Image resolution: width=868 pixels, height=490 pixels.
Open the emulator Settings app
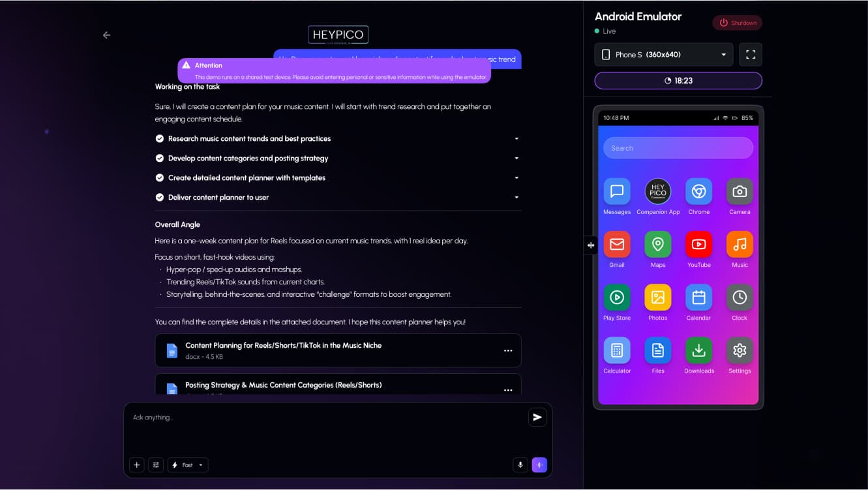[740, 350]
